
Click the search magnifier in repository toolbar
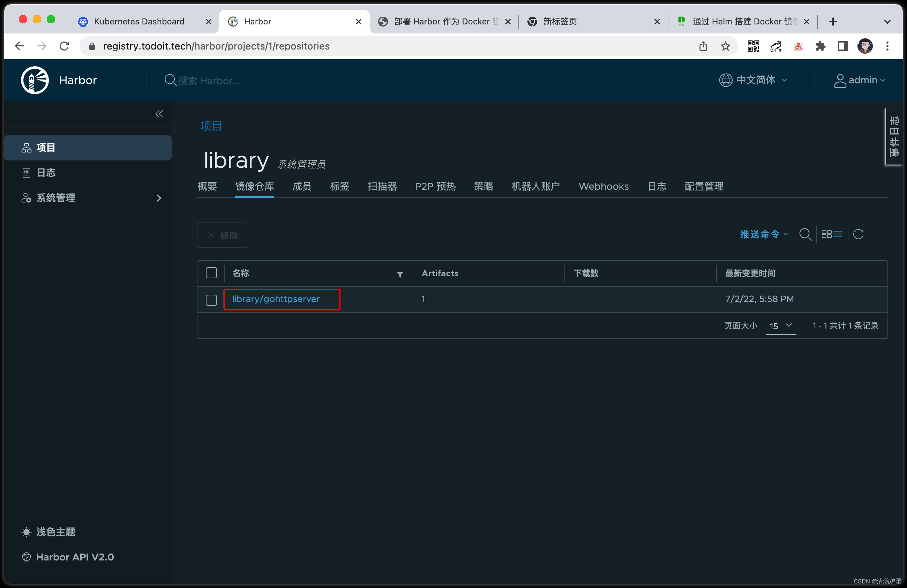coord(805,234)
